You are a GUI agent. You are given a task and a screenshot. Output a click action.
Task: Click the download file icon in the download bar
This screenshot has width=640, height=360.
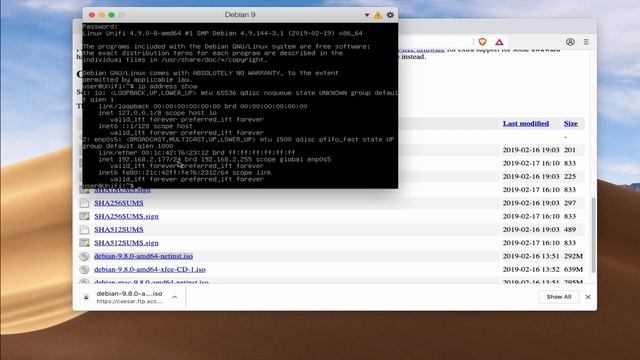86,297
